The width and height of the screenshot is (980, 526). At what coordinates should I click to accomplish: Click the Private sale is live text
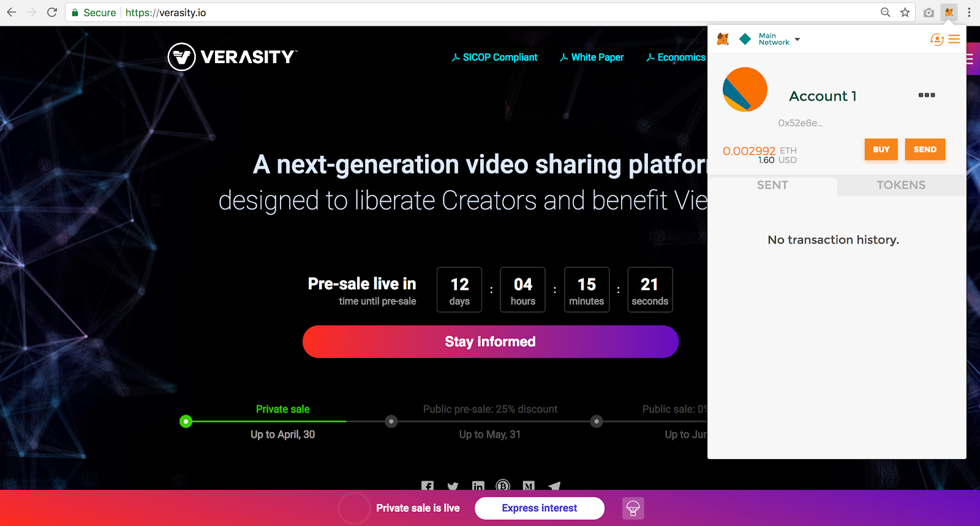click(418, 508)
